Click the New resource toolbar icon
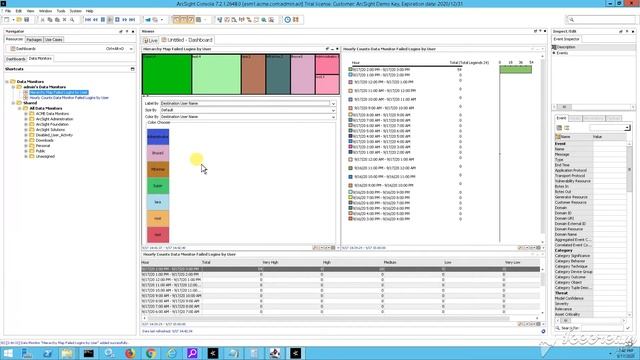The image size is (640, 360). click(7, 20)
